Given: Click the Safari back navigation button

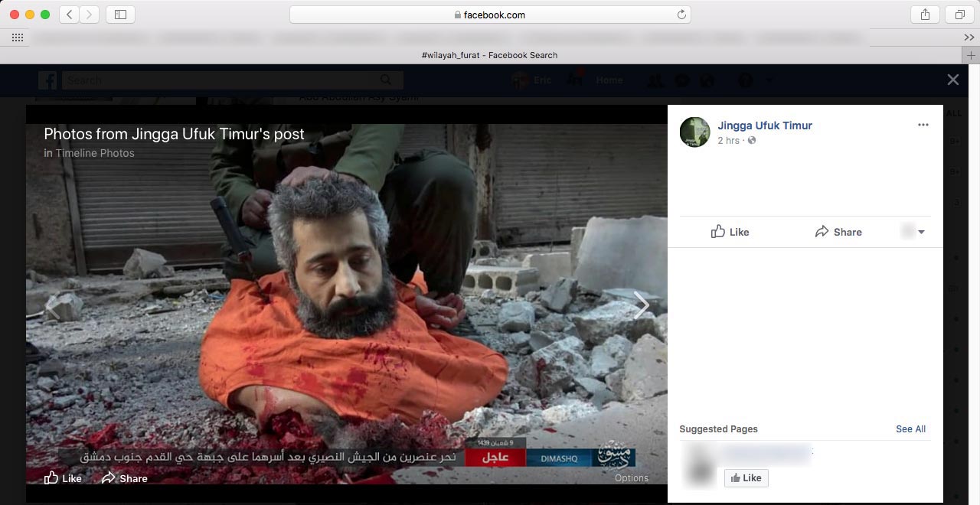Looking at the screenshot, I should point(70,15).
